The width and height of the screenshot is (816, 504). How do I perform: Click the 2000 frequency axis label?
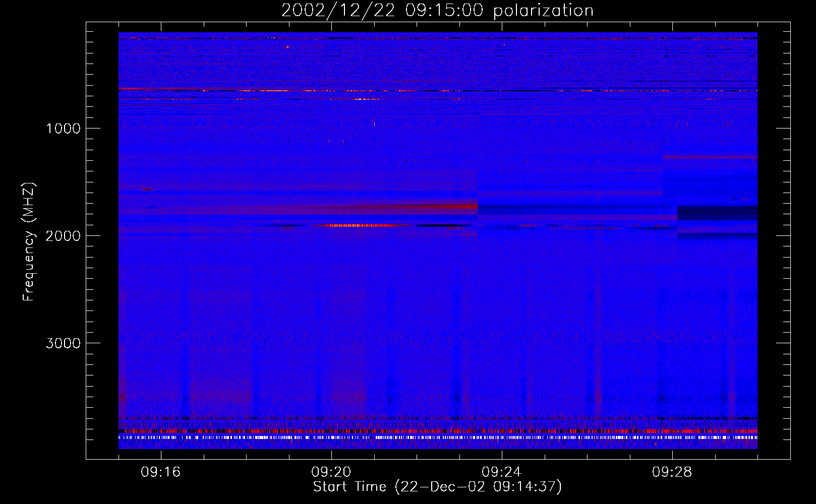(63, 236)
